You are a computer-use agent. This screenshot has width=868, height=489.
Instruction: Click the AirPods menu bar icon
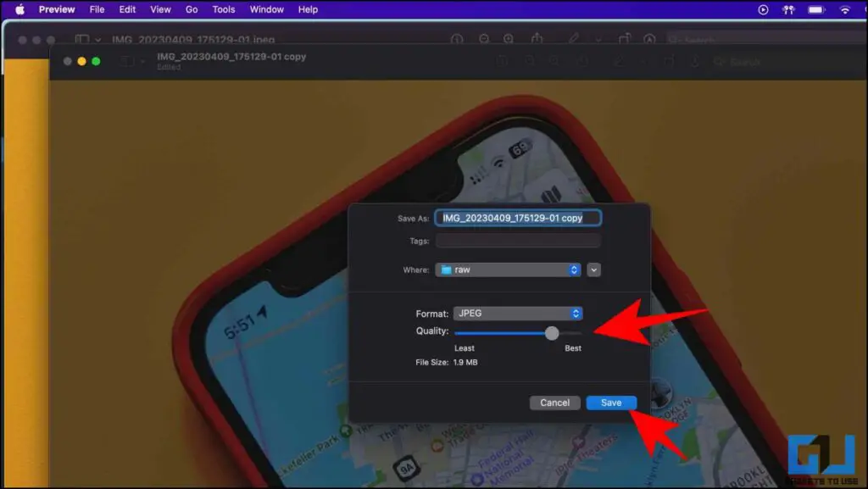pyautogui.click(x=788, y=9)
